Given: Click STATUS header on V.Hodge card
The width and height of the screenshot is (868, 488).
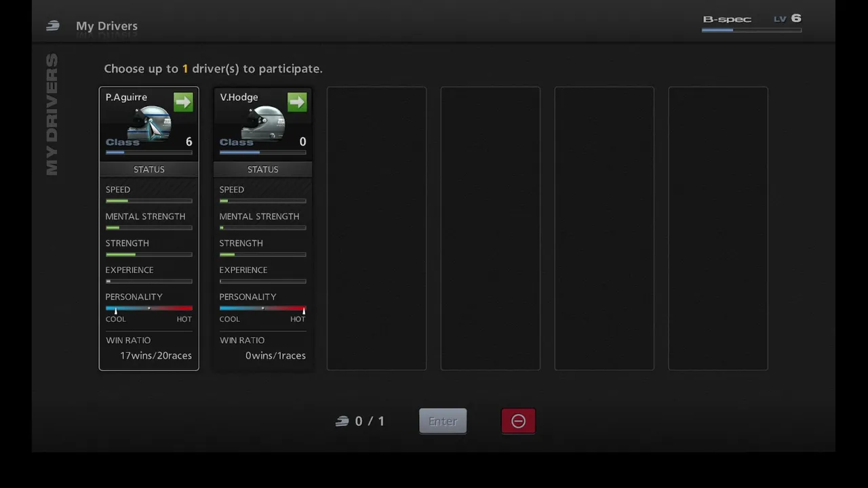Looking at the screenshot, I should coord(263,169).
